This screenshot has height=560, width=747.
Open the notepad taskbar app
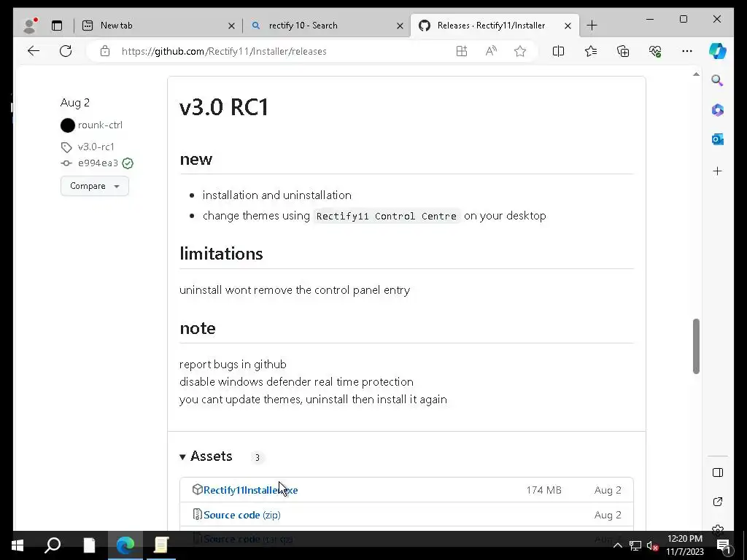point(161,545)
